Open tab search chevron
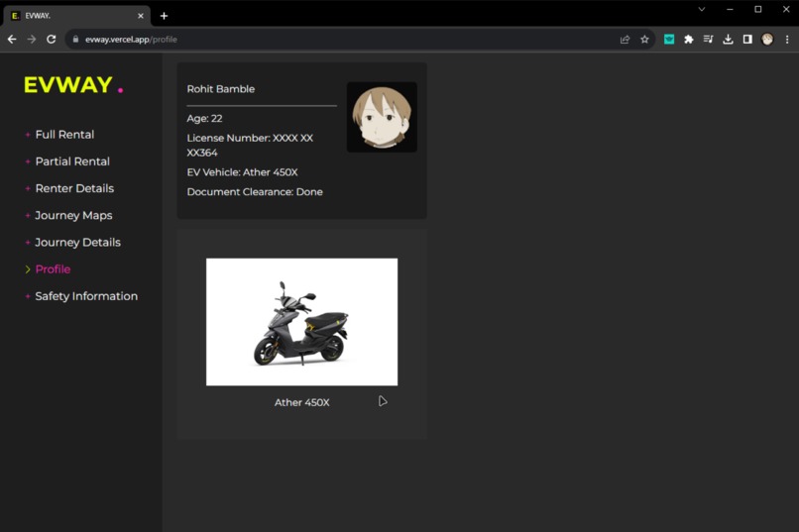Screen dimensions: 799x532 (702, 9)
